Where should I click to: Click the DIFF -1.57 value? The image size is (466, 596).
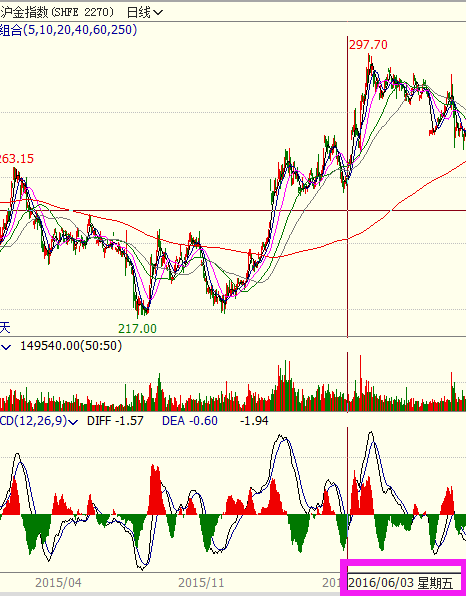(x=115, y=421)
